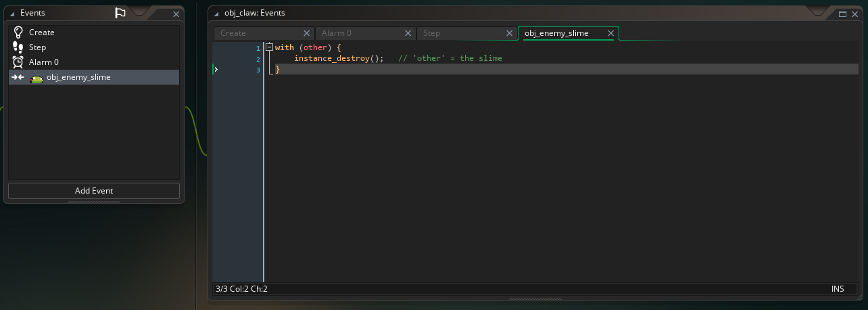
Task: Select the obj_enemy_slime tab
Action: [556, 33]
